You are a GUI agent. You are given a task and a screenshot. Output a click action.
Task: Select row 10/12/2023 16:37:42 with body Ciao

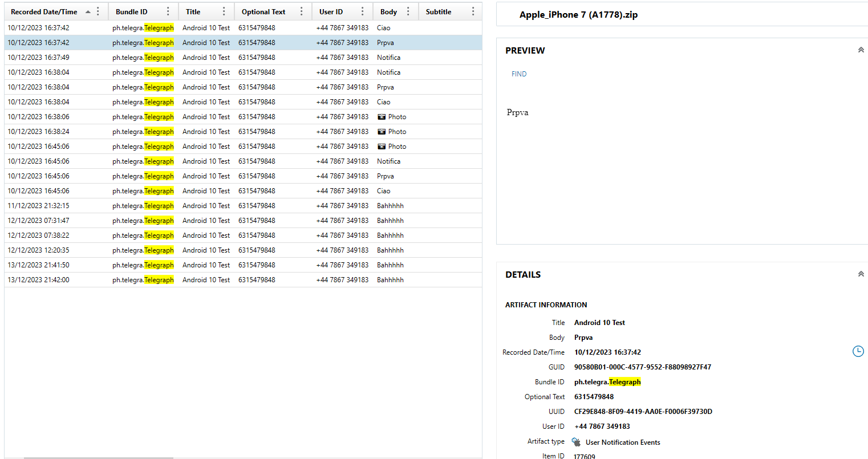click(x=243, y=27)
